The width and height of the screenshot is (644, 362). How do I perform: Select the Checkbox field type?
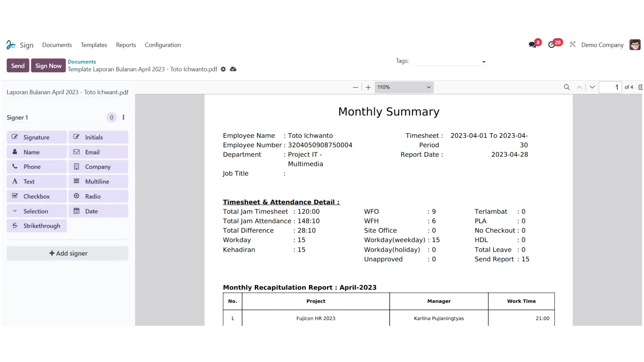tap(37, 196)
